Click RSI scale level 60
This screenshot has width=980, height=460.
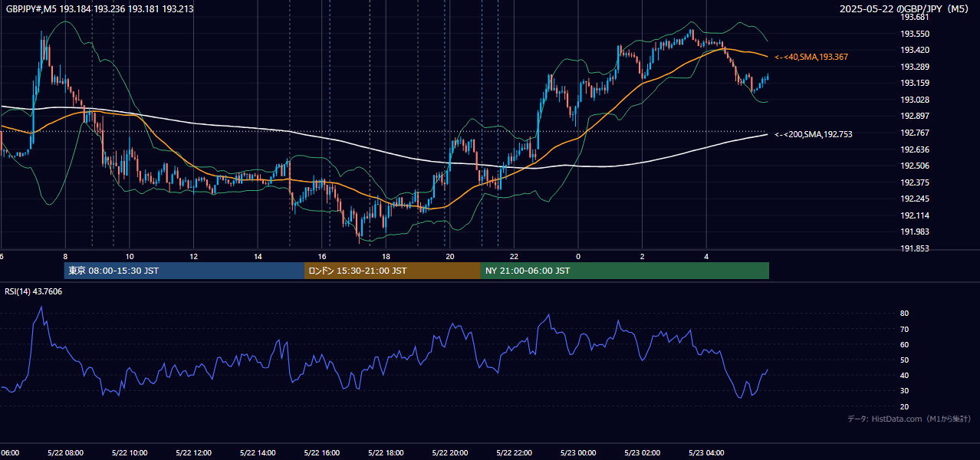(x=904, y=344)
